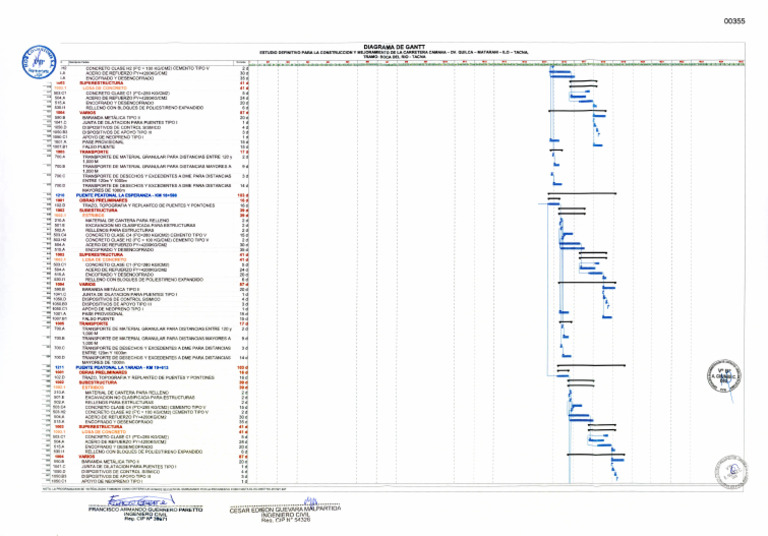Viewport: 768px width, 536px height.
Task: Select the 'PUENTE PEATONAL LA TARADA' task row
Action: point(122,367)
